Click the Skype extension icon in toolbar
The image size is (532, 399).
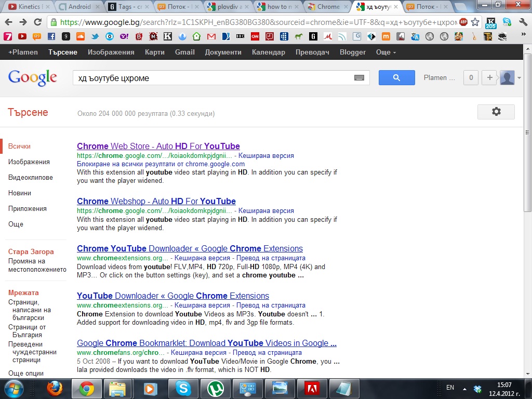507,22
